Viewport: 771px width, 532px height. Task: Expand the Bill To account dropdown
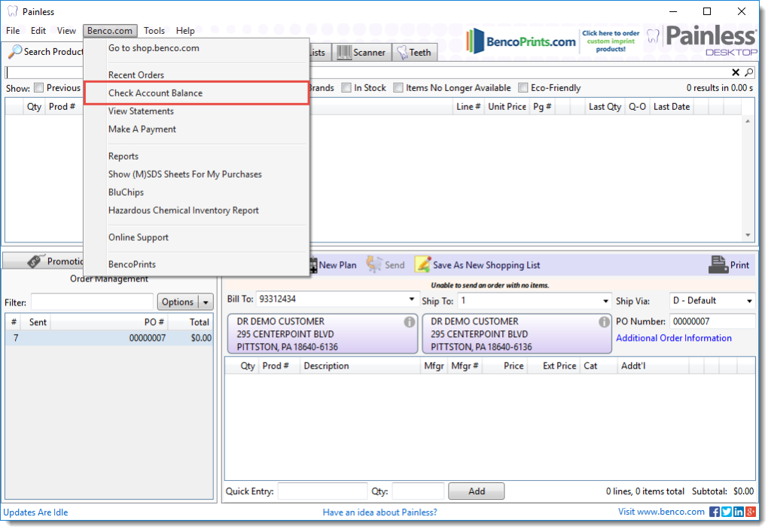pyautogui.click(x=412, y=299)
